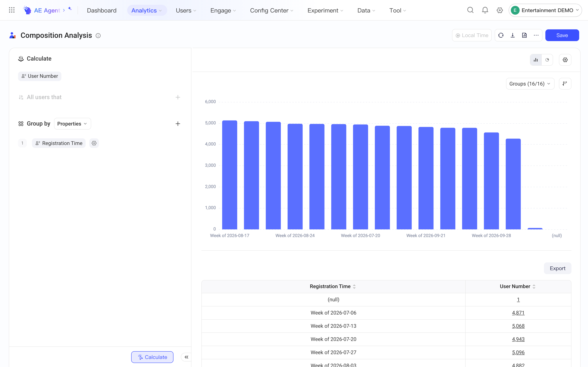Open the Dashboard tab

(x=102, y=10)
